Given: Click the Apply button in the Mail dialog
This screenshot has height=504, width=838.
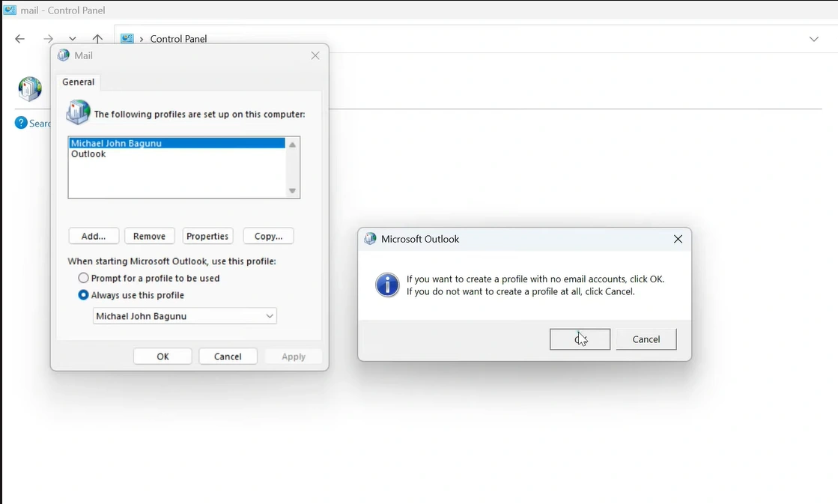Looking at the screenshot, I should [x=294, y=356].
